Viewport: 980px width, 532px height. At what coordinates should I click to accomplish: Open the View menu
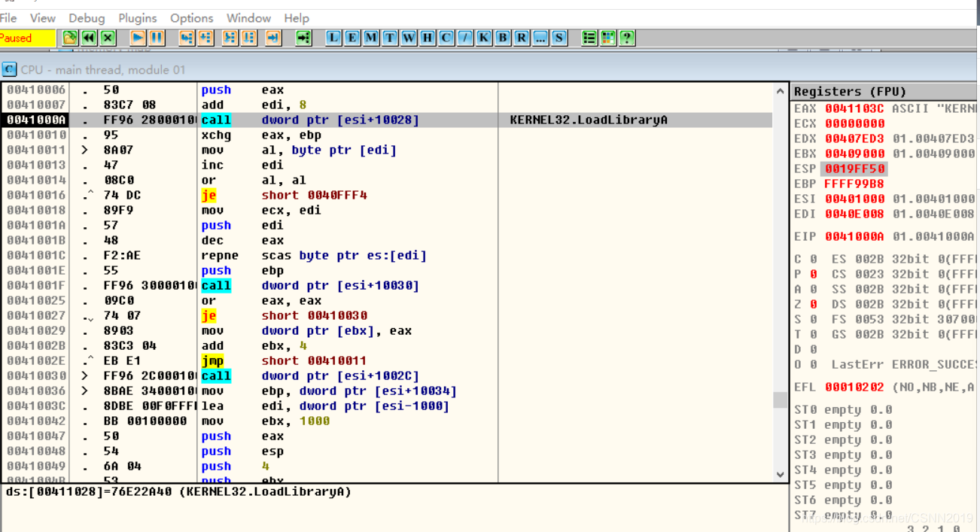point(43,18)
